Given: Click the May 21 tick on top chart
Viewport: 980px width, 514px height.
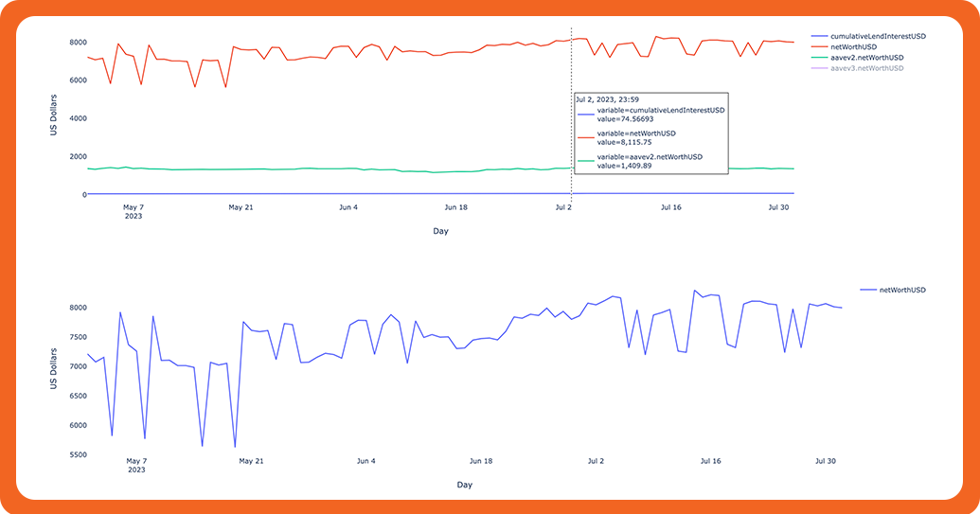Looking at the screenshot, I should 241,206.
